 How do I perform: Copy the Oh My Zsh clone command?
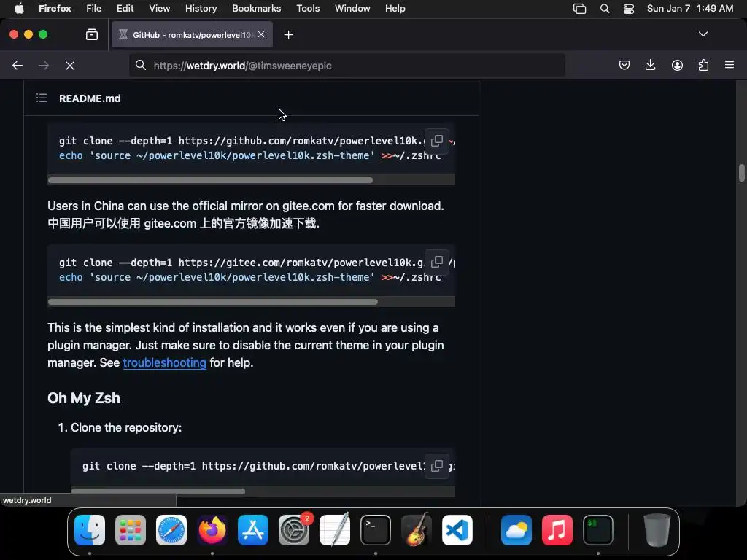pyautogui.click(x=436, y=466)
